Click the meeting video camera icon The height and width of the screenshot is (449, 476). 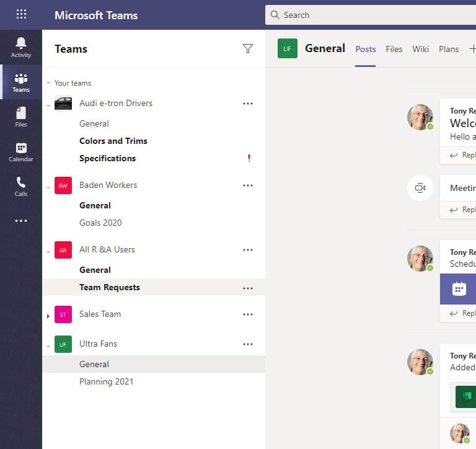[420, 188]
